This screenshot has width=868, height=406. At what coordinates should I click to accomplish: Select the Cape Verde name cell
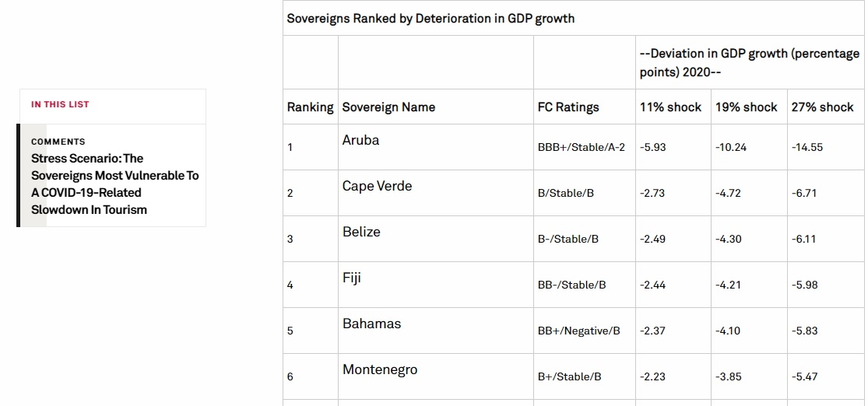pyautogui.click(x=377, y=186)
